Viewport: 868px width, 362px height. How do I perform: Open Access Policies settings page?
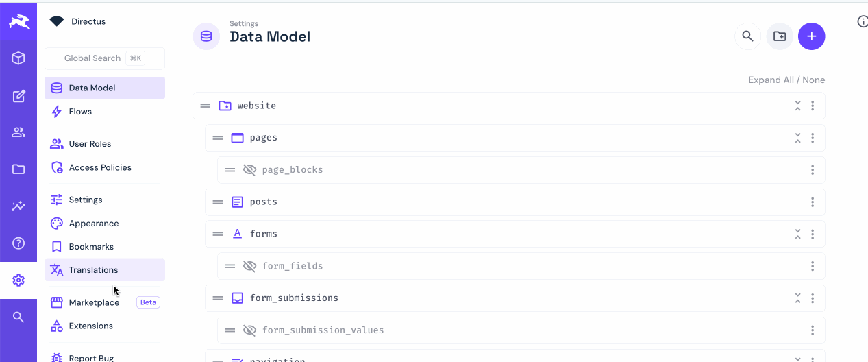click(100, 167)
